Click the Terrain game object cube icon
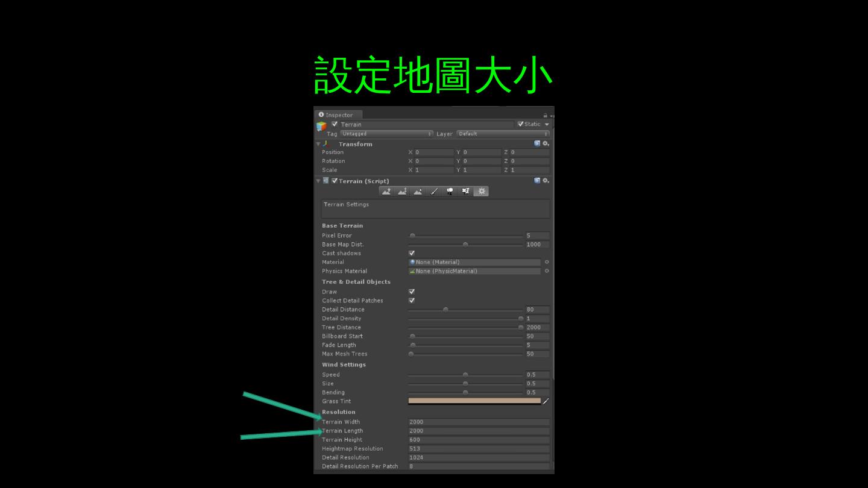This screenshot has width=868, height=488. click(x=321, y=127)
